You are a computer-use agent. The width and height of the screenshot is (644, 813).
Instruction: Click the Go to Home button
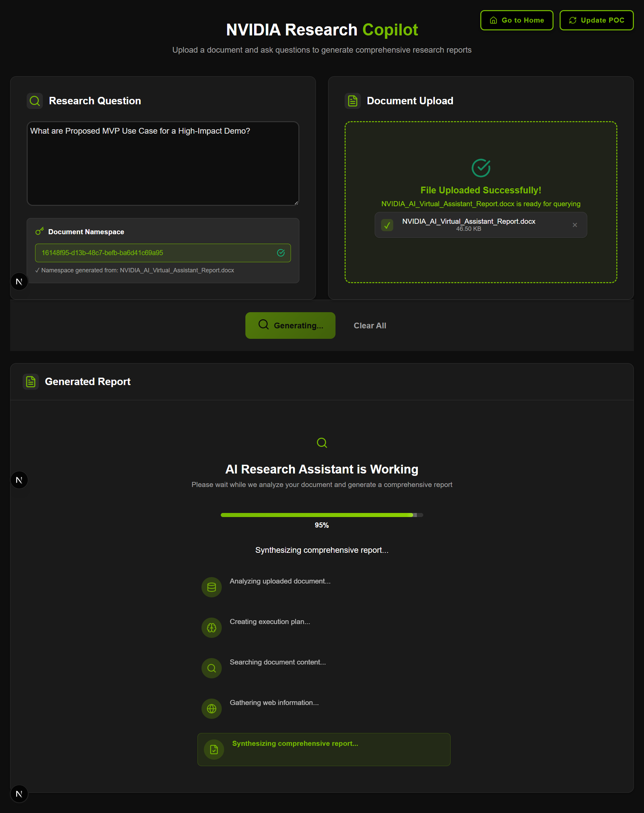[516, 20]
